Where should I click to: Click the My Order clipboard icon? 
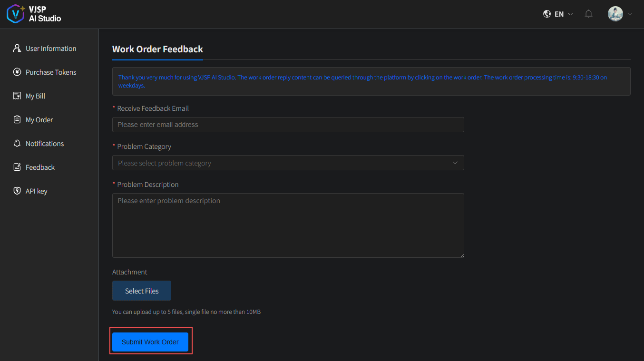17,120
